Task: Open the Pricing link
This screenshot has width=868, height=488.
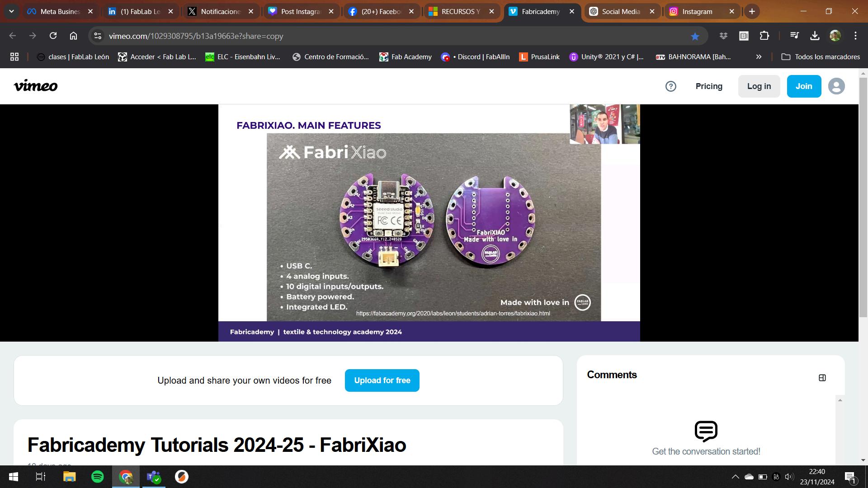Action: tap(708, 86)
